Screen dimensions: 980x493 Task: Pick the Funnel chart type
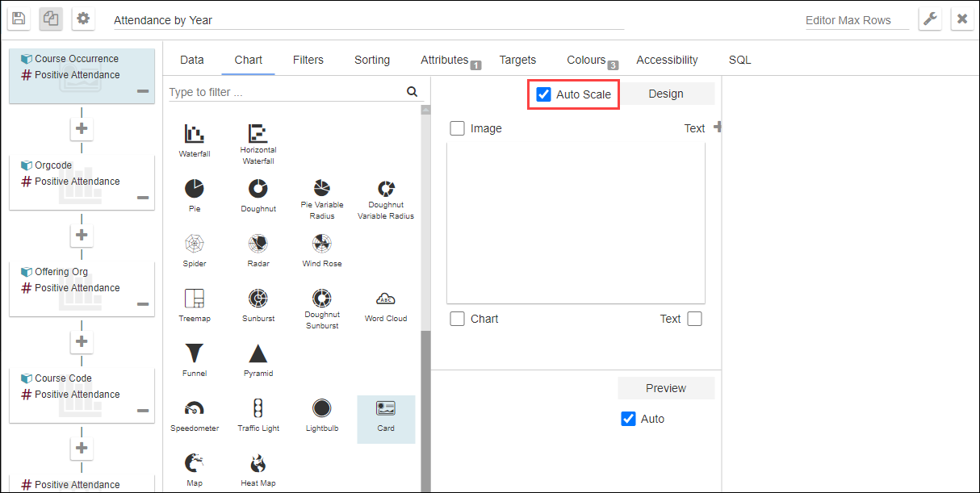pyautogui.click(x=194, y=353)
